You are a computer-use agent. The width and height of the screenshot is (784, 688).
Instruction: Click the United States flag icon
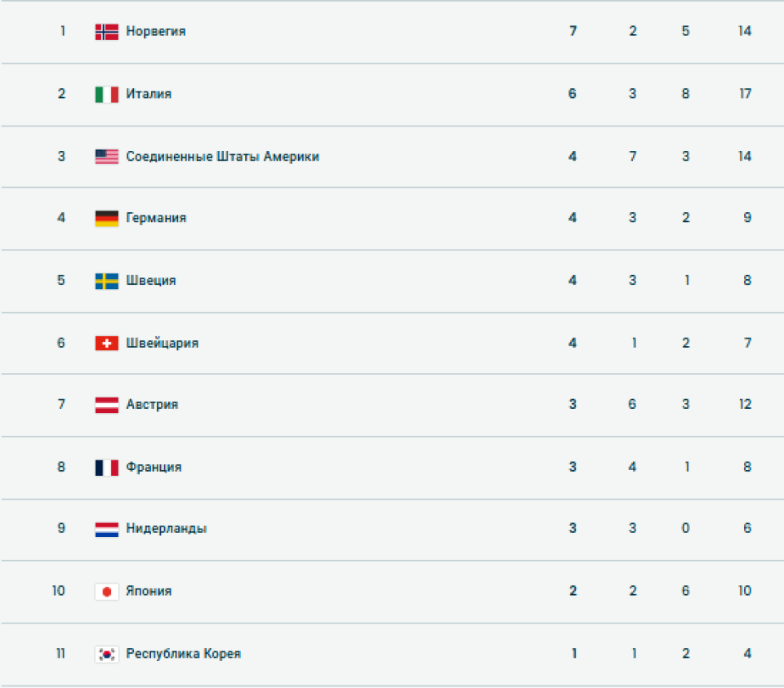pyautogui.click(x=107, y=157)
